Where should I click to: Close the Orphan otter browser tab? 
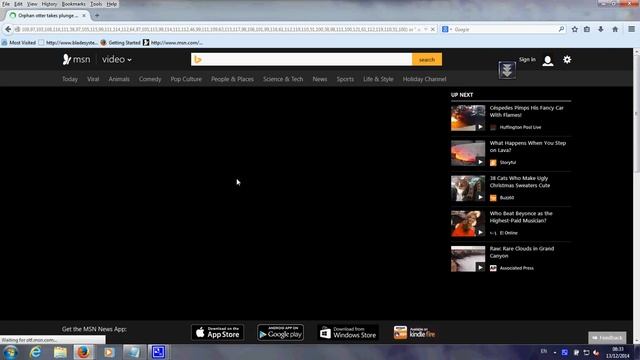click(84, 16)
